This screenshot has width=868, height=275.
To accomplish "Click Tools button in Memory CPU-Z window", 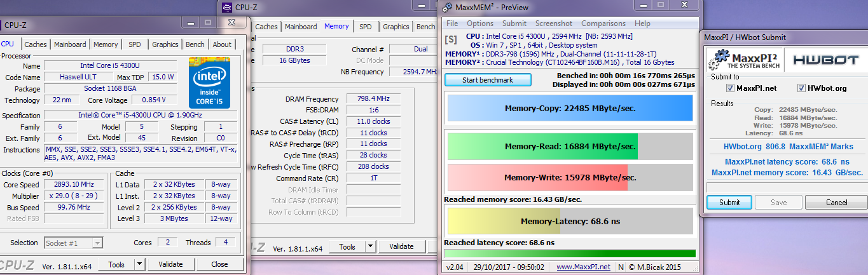I will (348, 246).
